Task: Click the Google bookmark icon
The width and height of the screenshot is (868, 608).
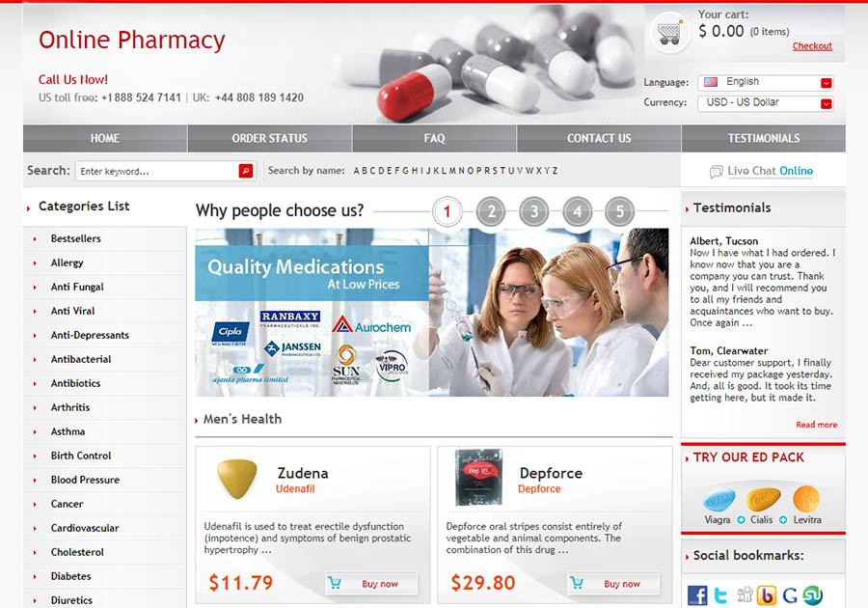Action: tap(790, 595)
